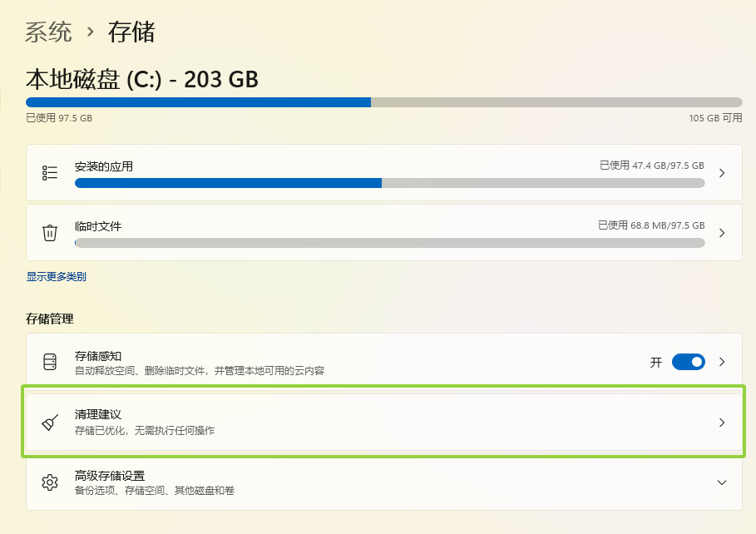Go back to 系统 in the breadcrumb
The width and height of the screenshot is (756, 534).
point(49,32)
